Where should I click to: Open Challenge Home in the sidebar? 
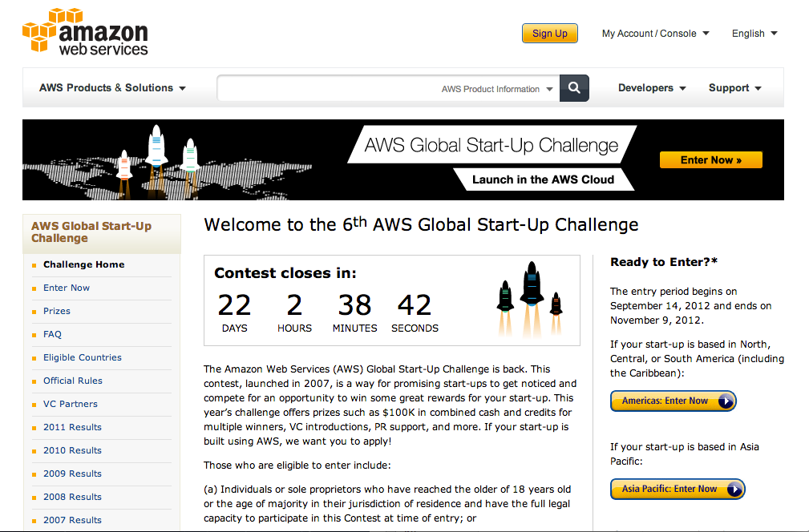point(83,264)
